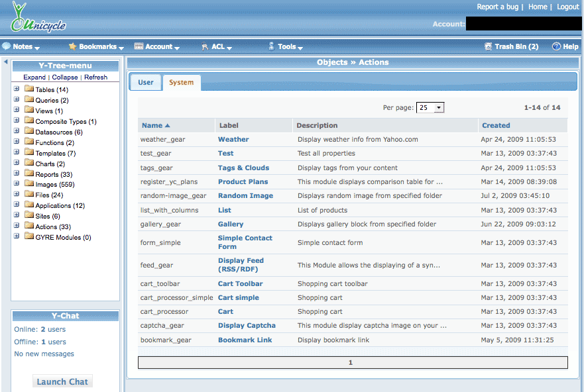Sort the table by Name column

pos(152,125)
